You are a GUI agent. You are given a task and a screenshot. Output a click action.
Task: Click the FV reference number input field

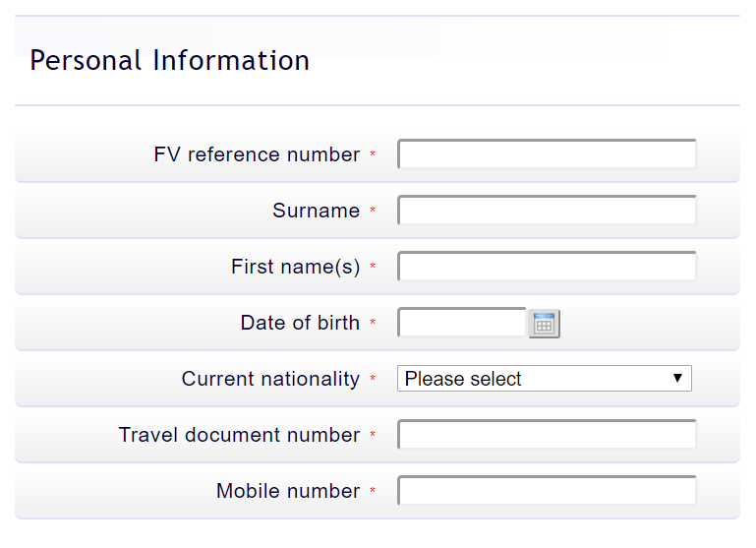547,154
